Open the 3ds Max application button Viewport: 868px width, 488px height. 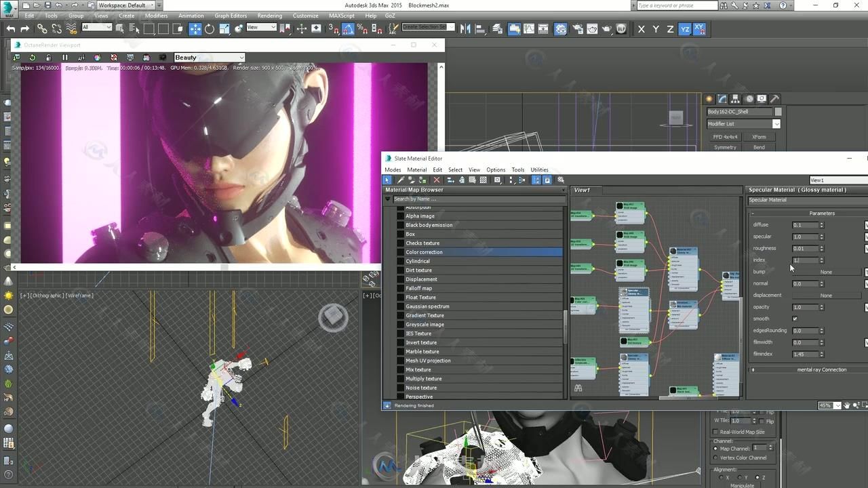9,8
